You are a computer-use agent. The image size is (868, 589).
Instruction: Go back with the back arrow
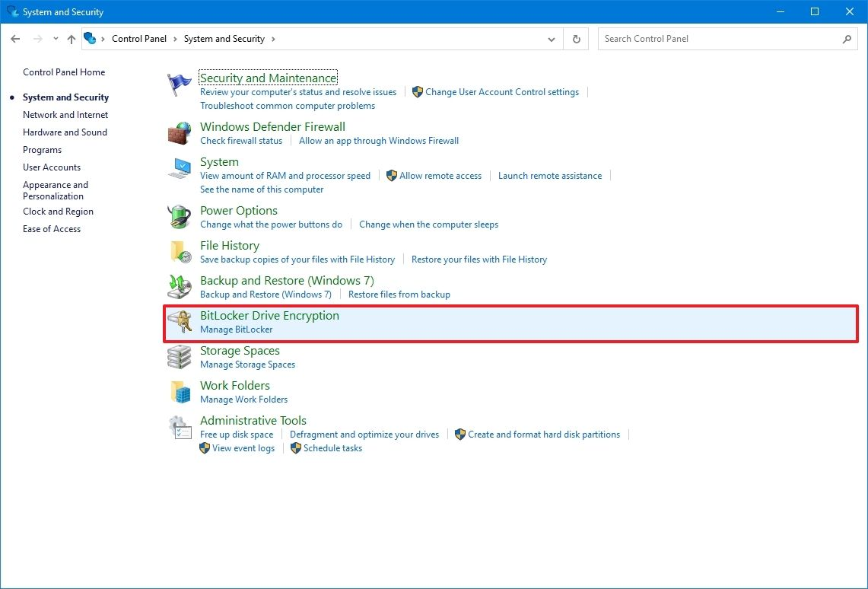point(15,39)
